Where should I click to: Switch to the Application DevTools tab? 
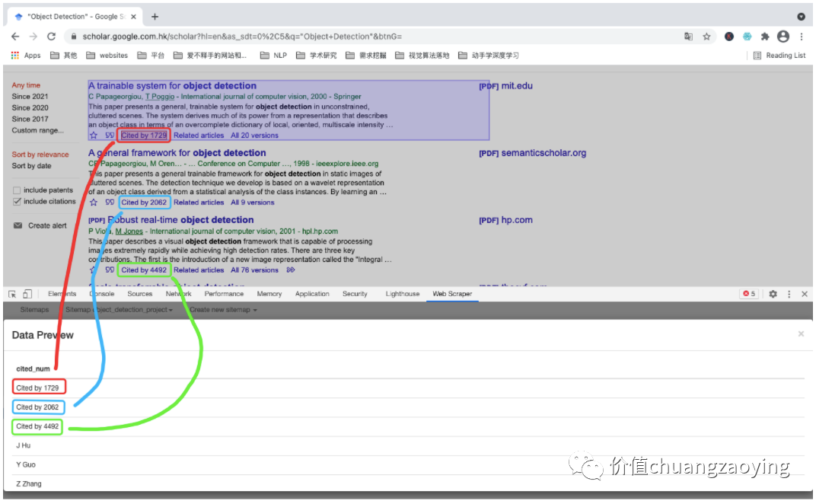click(x=312, y=294)
